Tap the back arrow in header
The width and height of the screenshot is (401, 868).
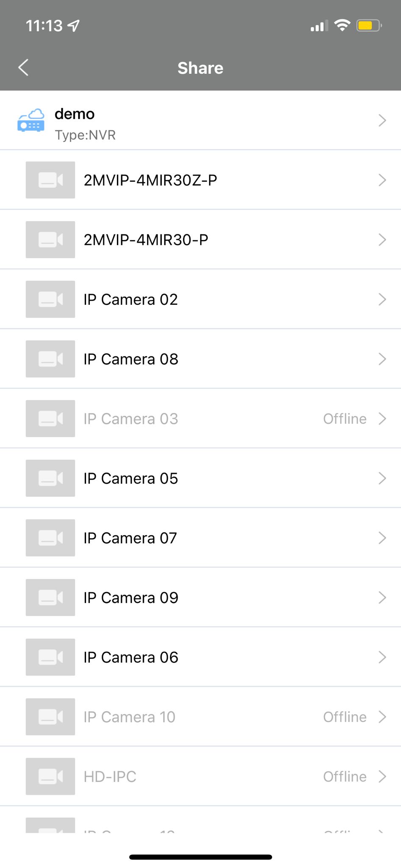pyautogui.click(x=24, y=68)
